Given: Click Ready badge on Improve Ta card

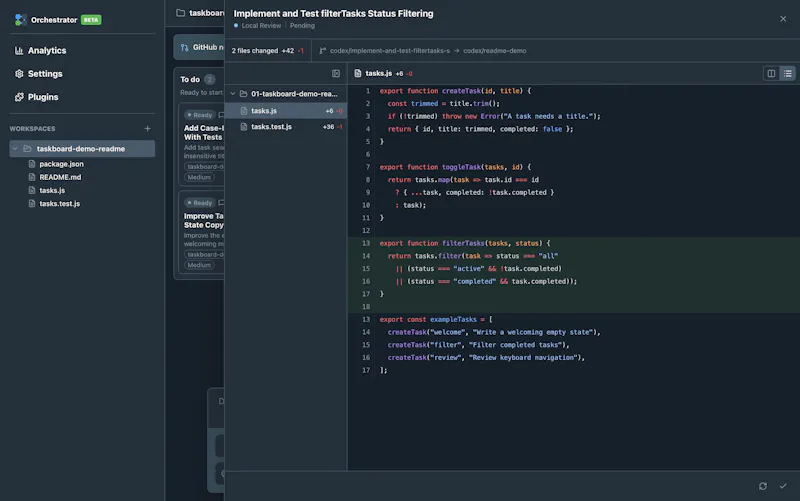Looking at the screenshot, I should (x=199, y=203).
